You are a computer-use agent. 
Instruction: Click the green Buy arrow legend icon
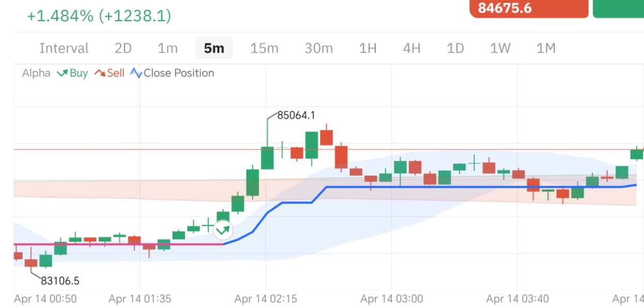tap(62, 73)
